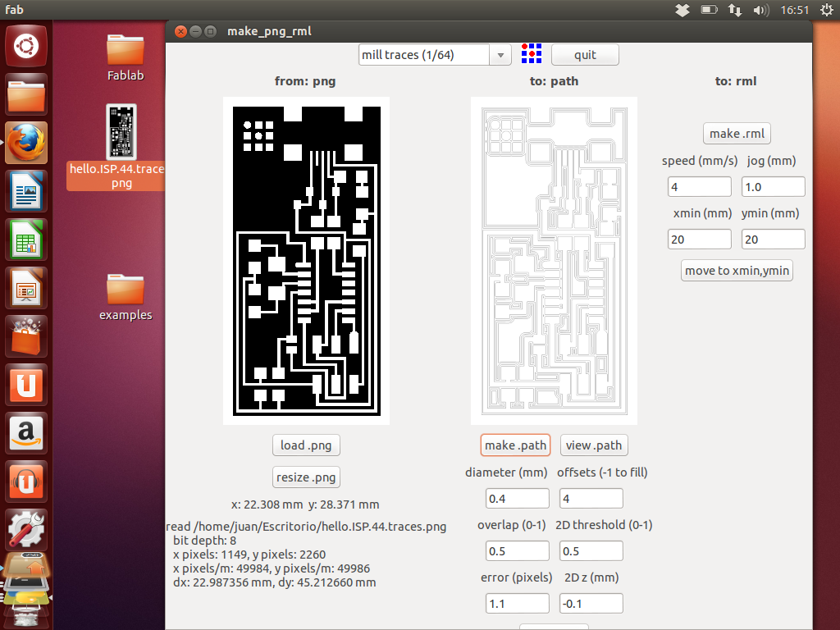840x630 pixels.
Task: Click the 'dx: 22.987356 mm' text line
Action: 274,583
